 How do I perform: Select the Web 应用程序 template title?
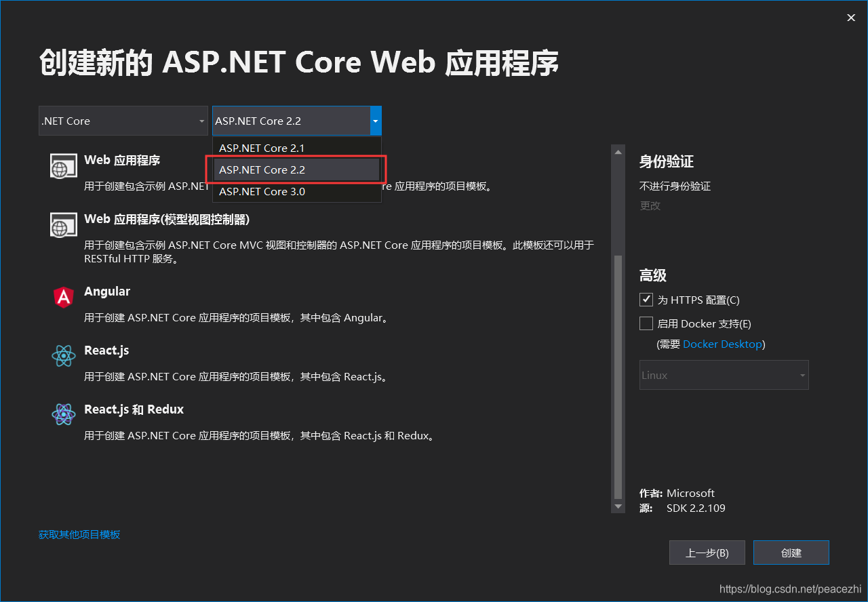(122, 161)
